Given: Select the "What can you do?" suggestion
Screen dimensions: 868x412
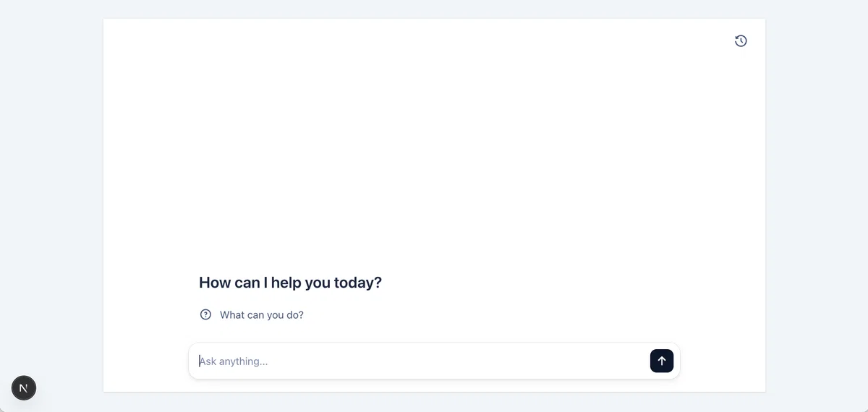Looking at the screenshot, I should point(252,314).
